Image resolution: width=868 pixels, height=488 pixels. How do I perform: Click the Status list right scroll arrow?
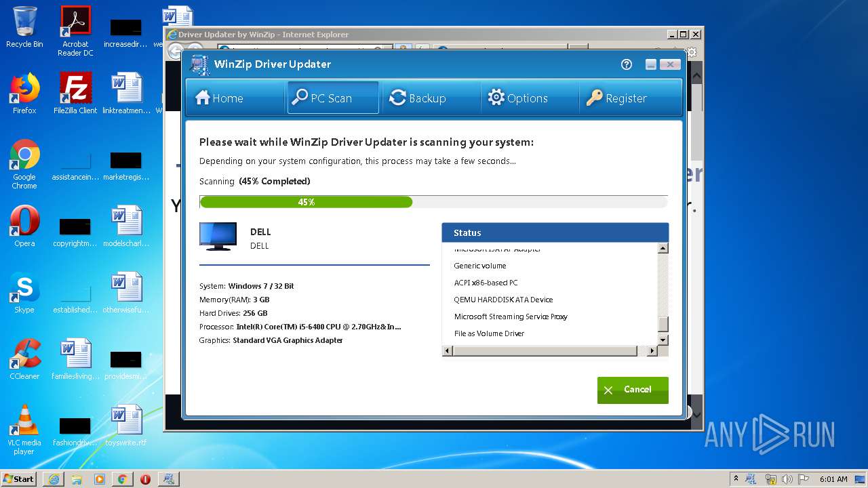coord(652,351)
